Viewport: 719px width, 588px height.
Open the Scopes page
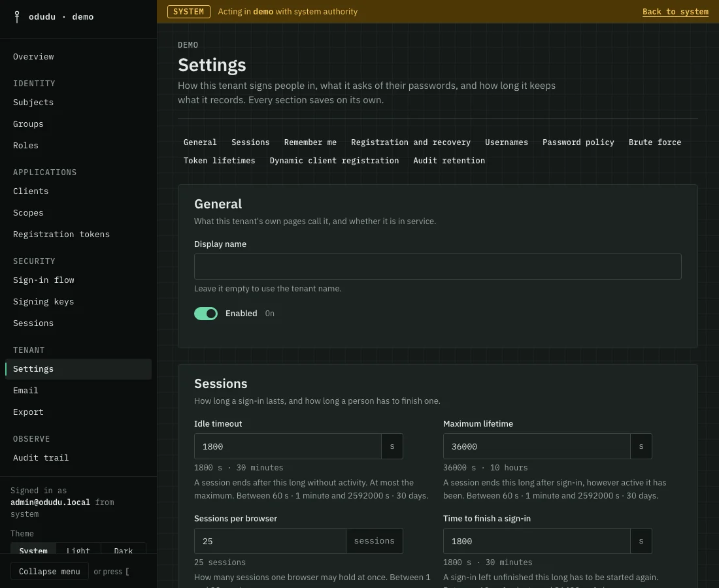point(28,212)
